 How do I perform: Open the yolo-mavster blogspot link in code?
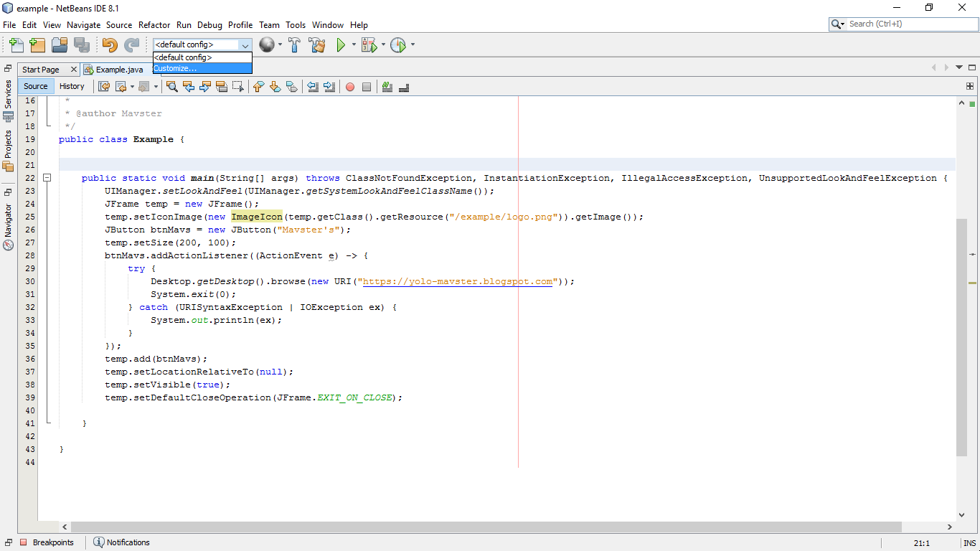459,281
